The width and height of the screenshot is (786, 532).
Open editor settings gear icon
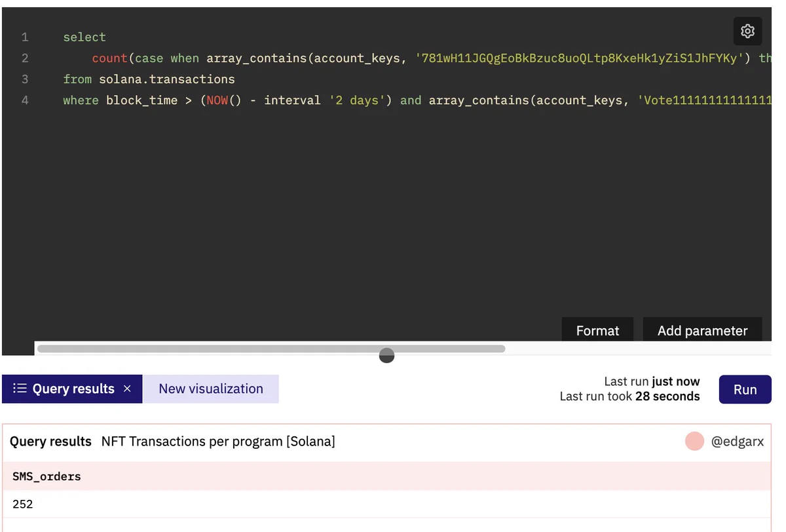[747, 31]
